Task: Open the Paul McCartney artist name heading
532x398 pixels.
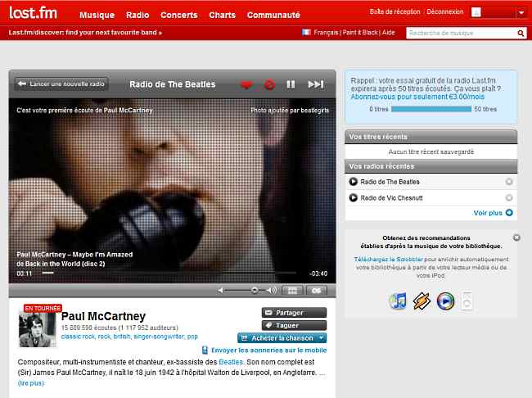Action: point(103,316)
